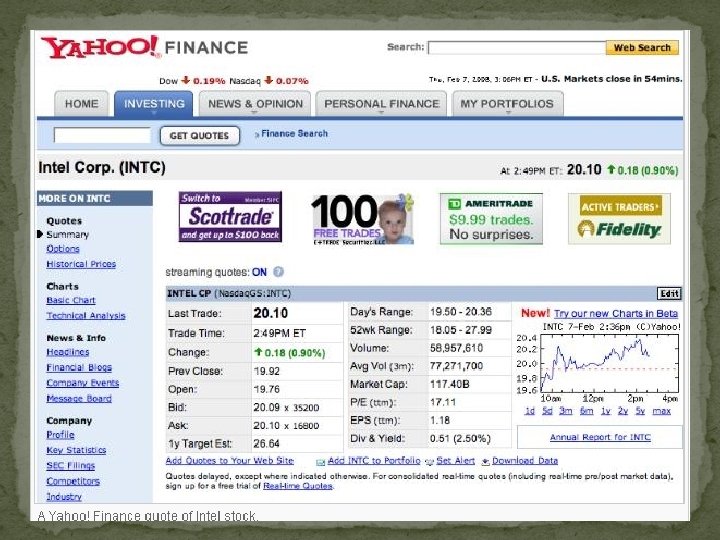Click the Web Search button
The height and width of the screenshot is (540, 720).
[x=642, y=47]
